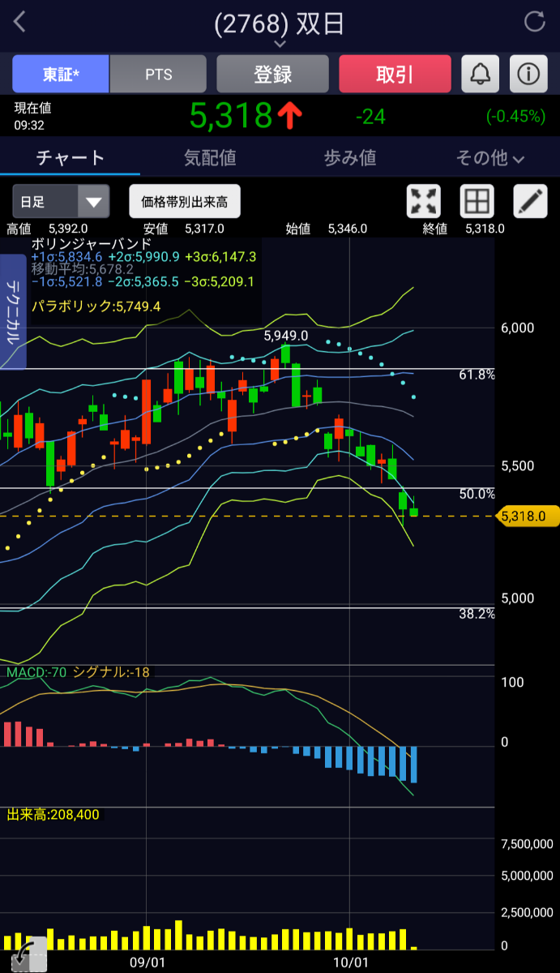Switch to the PTS market toggle

pyautogui.click(x=158, y=75)
